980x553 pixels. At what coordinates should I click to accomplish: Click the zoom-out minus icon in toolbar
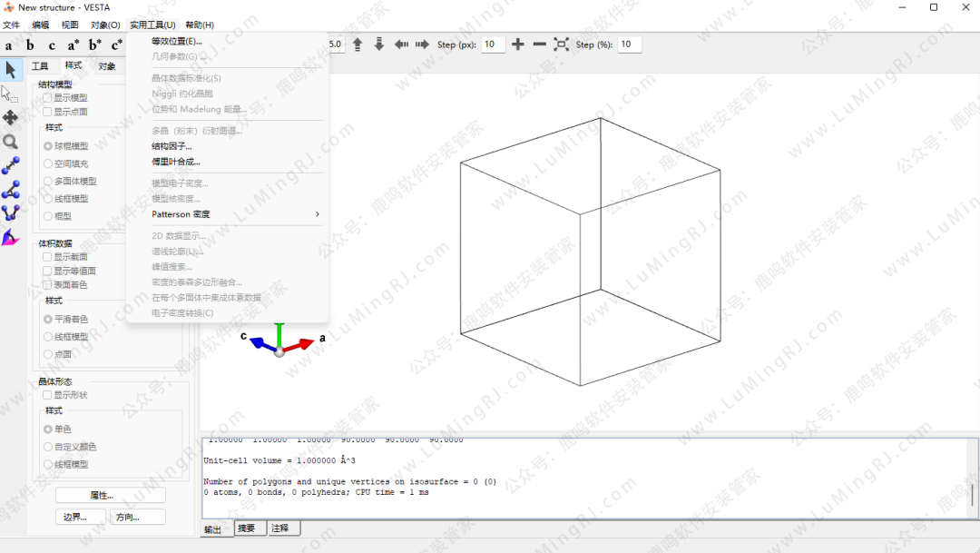(539, 44)
